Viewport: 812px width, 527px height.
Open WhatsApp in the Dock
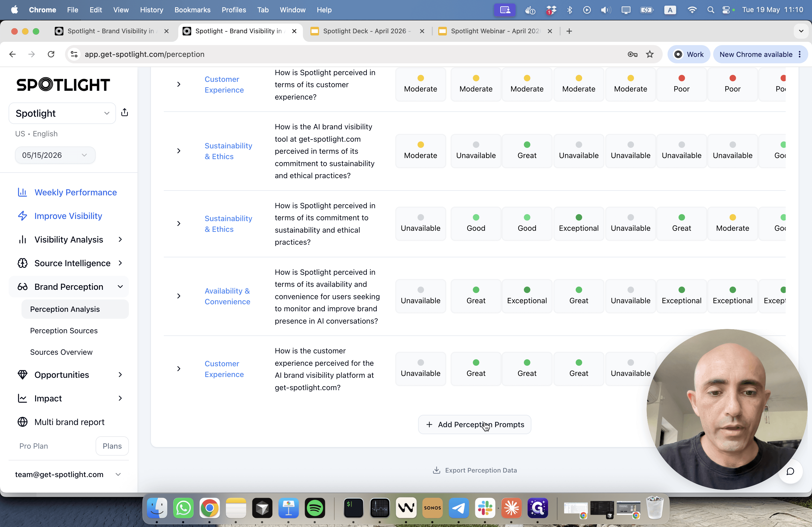point(183,508)
